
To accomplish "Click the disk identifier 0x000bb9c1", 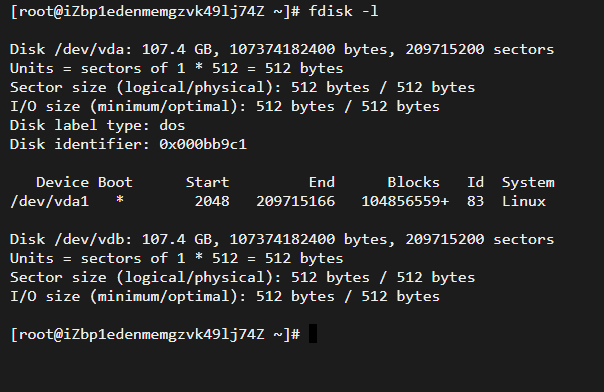I will 203,144.
